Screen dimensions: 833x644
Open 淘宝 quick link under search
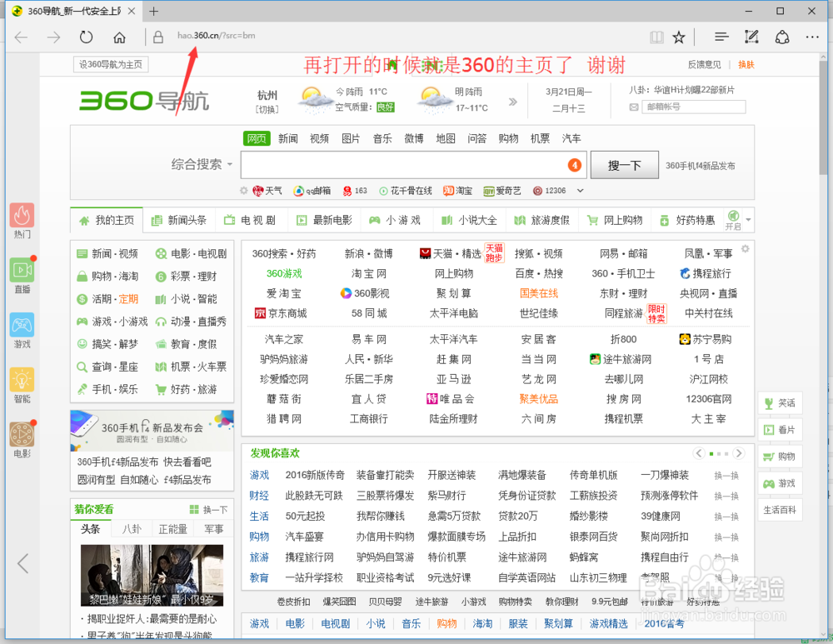pos(458,191)
